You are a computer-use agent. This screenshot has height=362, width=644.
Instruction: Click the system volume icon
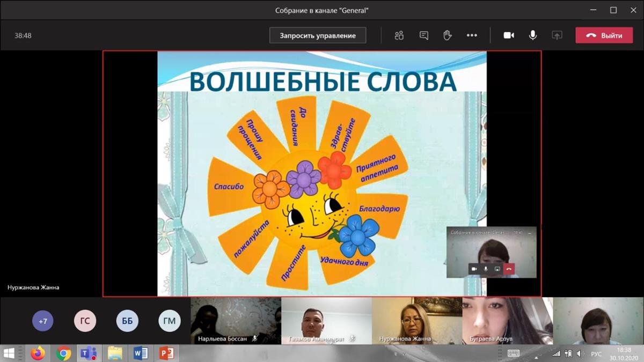coord(580,354)
